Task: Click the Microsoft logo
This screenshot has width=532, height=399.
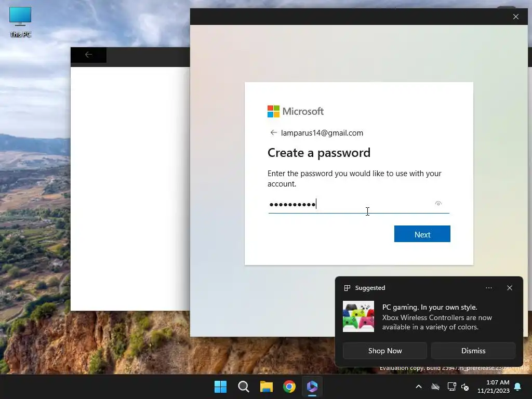Action: click(x=296, y=111)
